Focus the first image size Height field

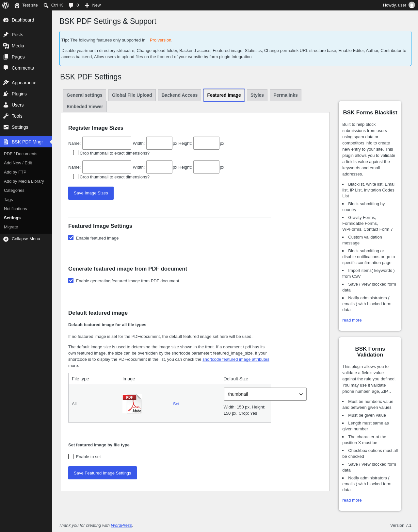point(206,143)
